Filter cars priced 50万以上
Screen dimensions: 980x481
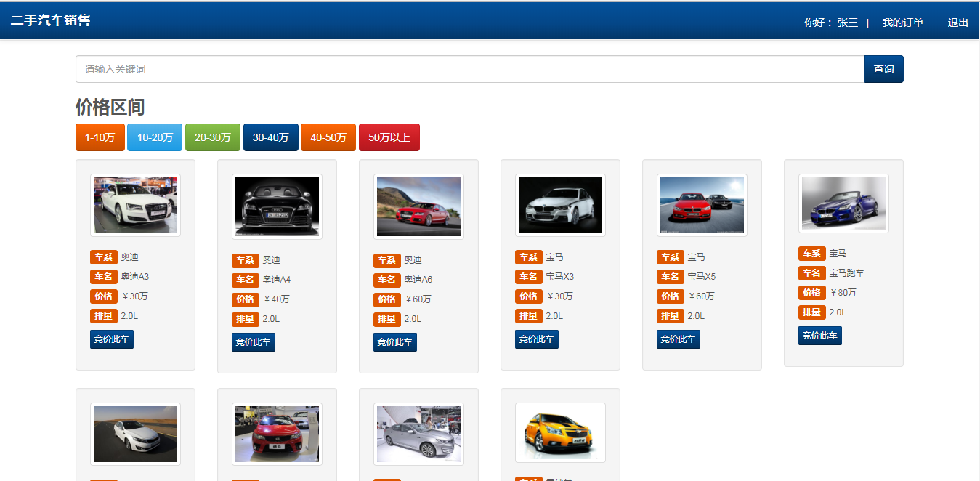tap(389, 137)
